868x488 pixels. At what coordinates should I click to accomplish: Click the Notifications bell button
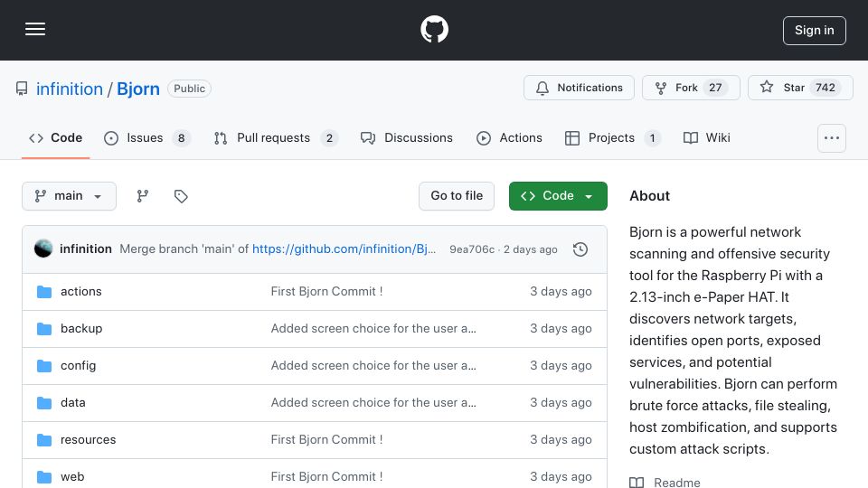tap(579, 88)
